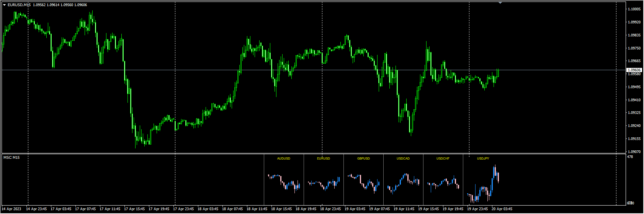The height and width of the screenshot is (214, 644).
Task: Click the USDCHF mini candlestick chart
Action: (443, 183)
